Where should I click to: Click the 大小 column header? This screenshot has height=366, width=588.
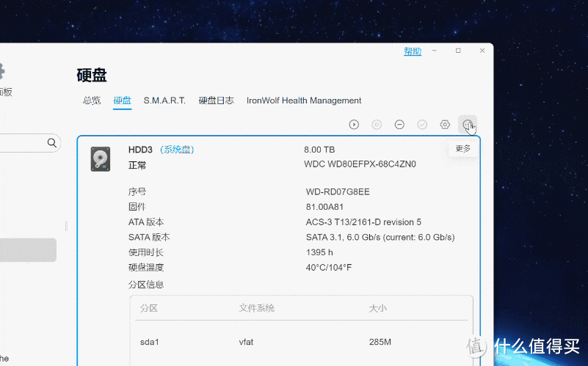tap(377, 308)
